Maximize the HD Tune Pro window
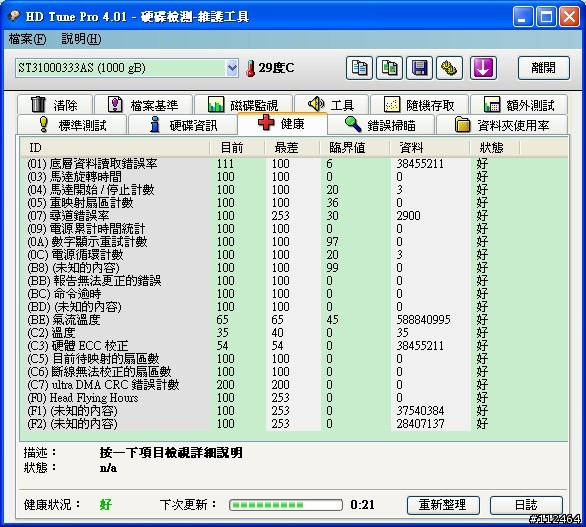This screenshot has width=586, height=527. [x=546, y=17]
